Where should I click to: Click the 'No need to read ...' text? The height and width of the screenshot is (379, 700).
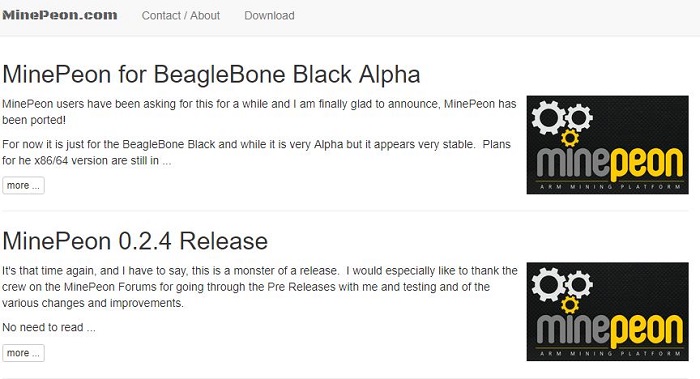pyautogui.click(x=49, y=327)
